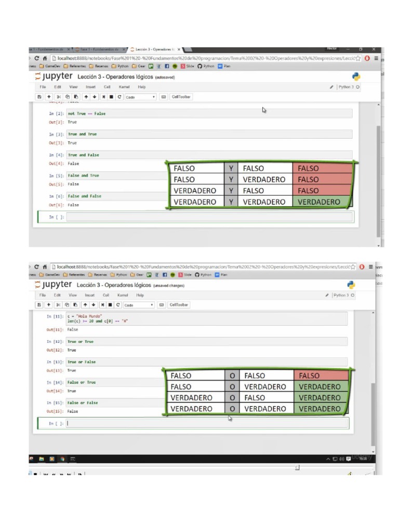Click address bar URL in top browser

[206, 58]
